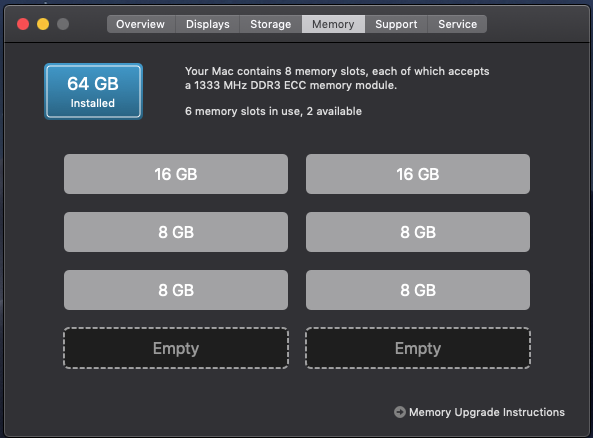This screenshot has width=593, height=438.
Task: Select the left 16 GB memory slot
Action: pos(176,174)
